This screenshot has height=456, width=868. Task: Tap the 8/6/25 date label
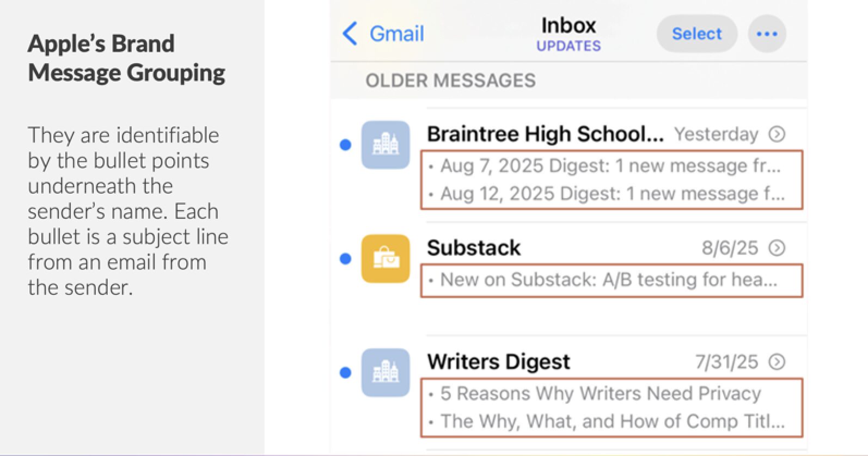730,248
